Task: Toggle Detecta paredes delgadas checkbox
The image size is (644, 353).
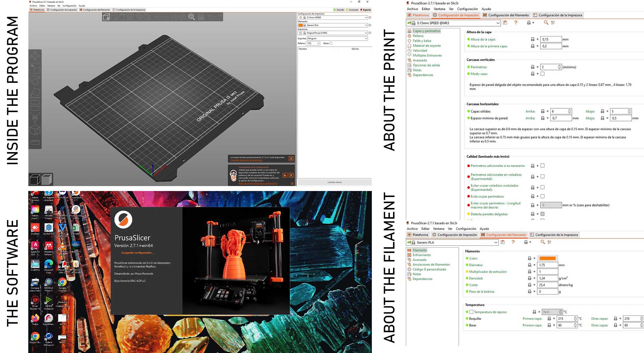Action: coord(543,214)
